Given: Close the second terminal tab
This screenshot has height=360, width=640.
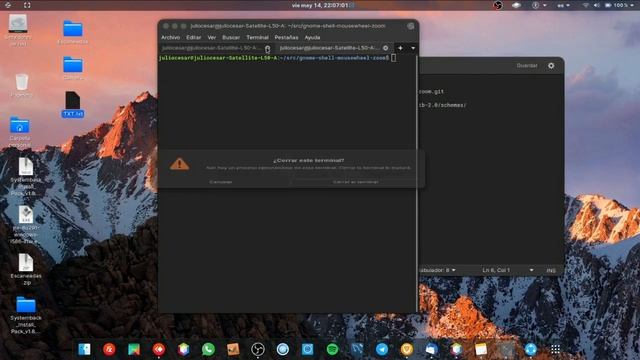Looking at the screenshot, I should (x=385, y=48).
